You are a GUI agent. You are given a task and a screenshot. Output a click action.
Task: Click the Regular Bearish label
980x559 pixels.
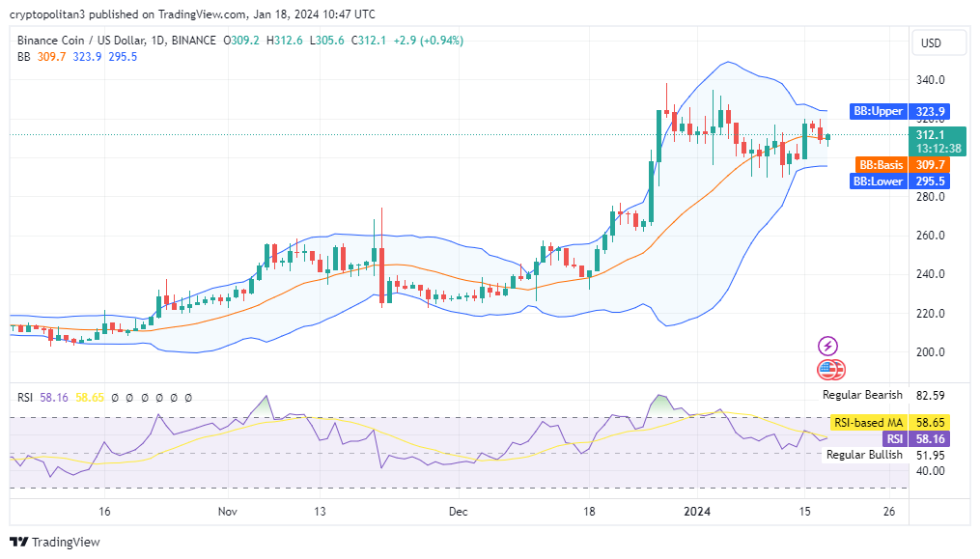[x=862, y=395]
